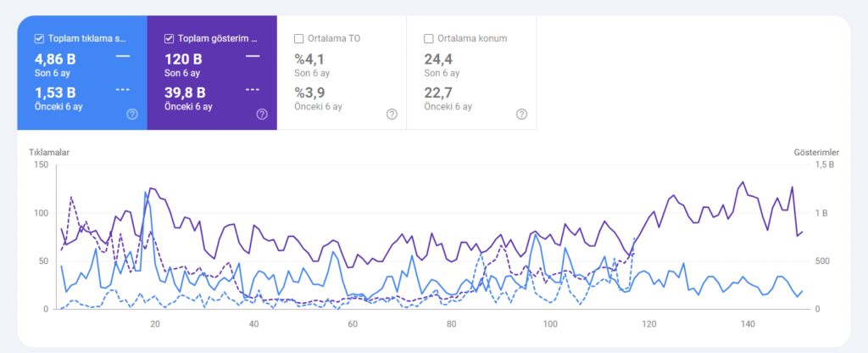Open help icon in Toplam gösterim card
The height and width of the screenshot is (353, 868).
[x=262, y=114]
